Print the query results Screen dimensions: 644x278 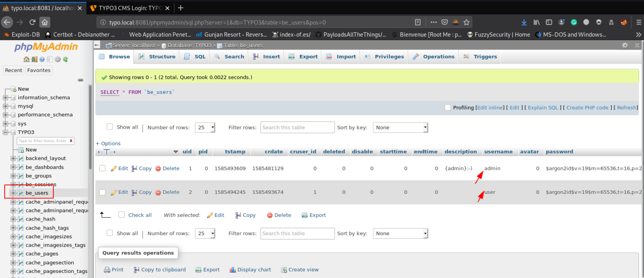tap(114, 270)
